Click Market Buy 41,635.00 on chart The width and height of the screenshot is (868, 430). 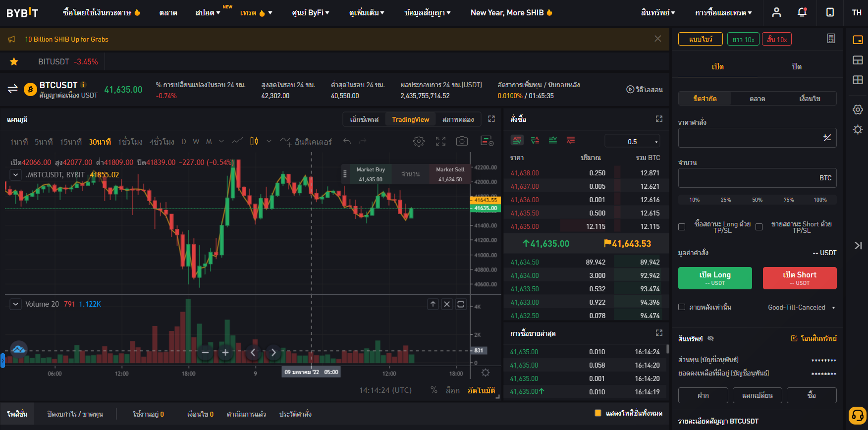(371, 174)
